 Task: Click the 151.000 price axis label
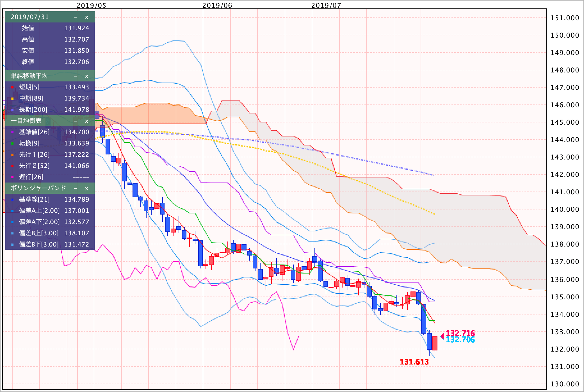tap(565, 18)
